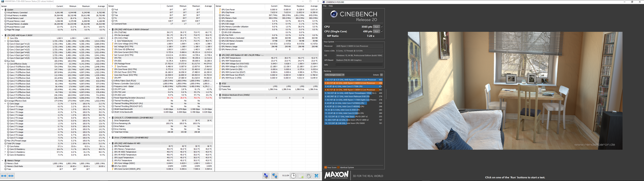Collapse the Core Usage tree node

pyautogui.click(x=5, y=104)
